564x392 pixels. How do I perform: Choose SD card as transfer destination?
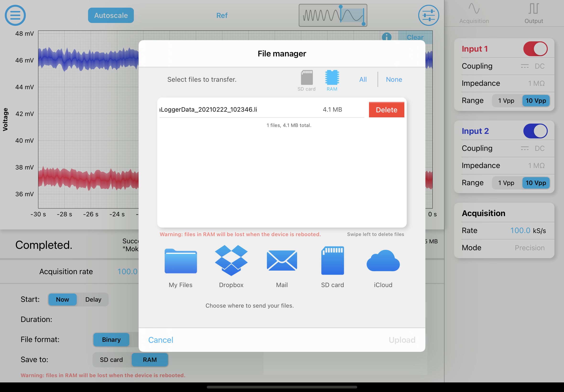[332, 267]
